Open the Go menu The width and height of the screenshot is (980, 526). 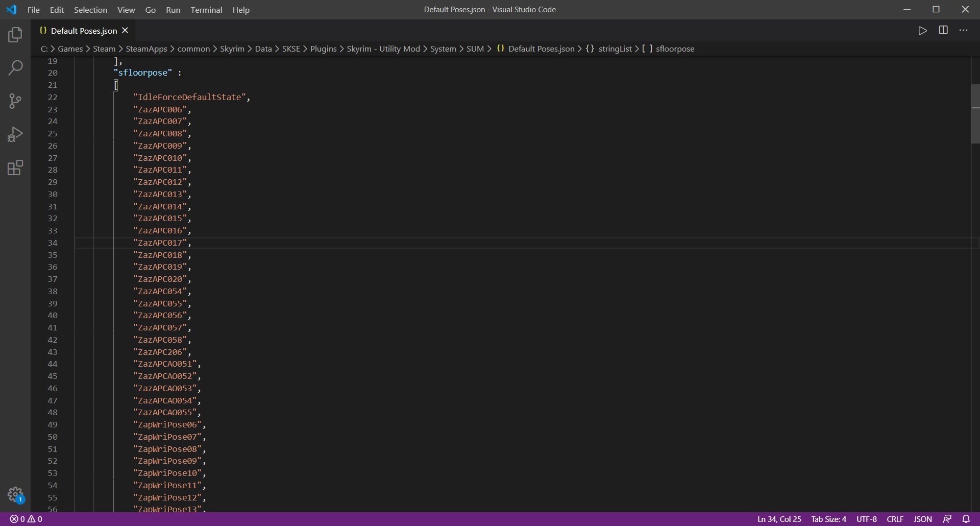pyautogui.click(x=151, y=10)
